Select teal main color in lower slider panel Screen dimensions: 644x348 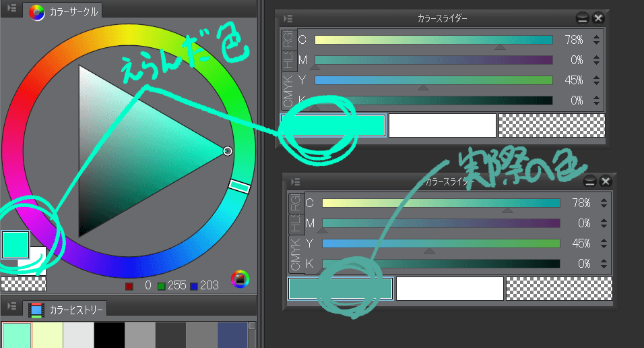(x=340, y=289)
